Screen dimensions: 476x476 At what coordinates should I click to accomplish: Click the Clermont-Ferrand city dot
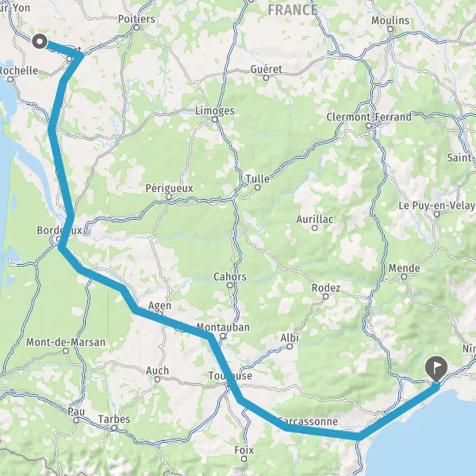369,125
